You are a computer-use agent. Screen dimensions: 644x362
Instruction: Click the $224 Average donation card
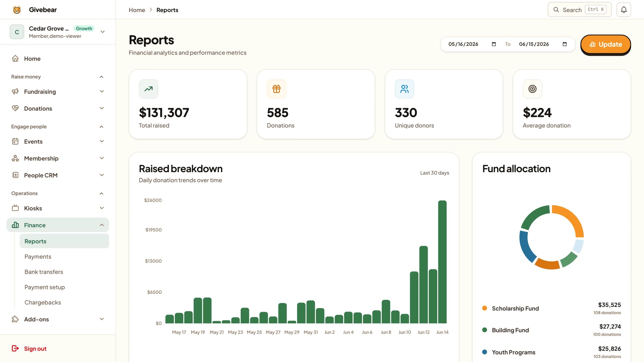pyautogui.click(x=572, y=104)
